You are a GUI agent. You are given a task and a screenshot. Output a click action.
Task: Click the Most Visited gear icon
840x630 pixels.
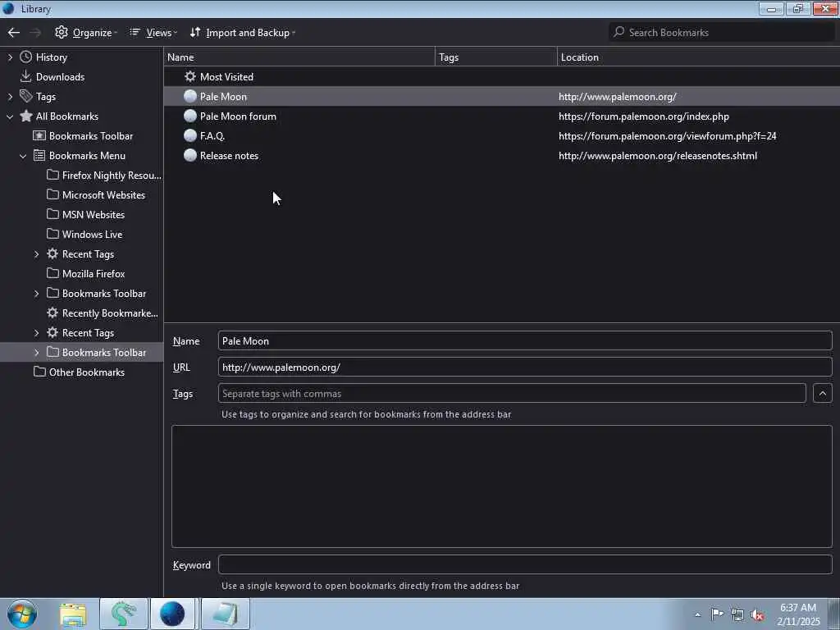click(x=190, y=76)
